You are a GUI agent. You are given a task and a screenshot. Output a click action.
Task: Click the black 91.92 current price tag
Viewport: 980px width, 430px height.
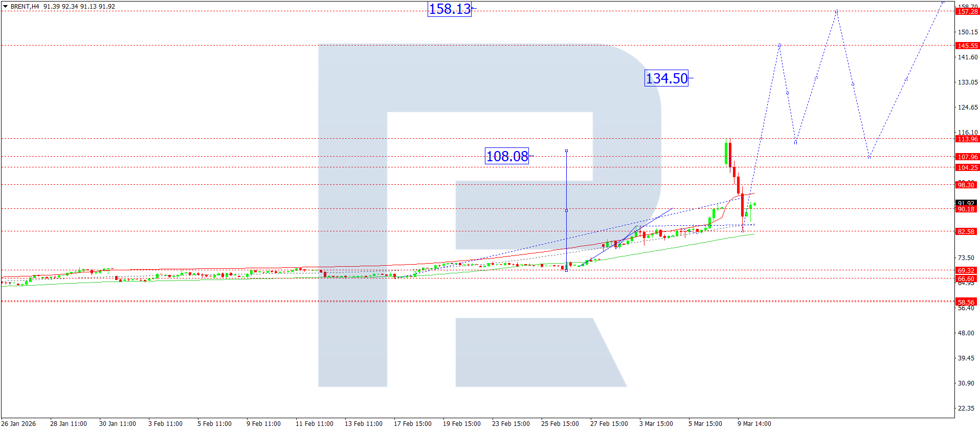pyautogui.click(x=966, y=203)
